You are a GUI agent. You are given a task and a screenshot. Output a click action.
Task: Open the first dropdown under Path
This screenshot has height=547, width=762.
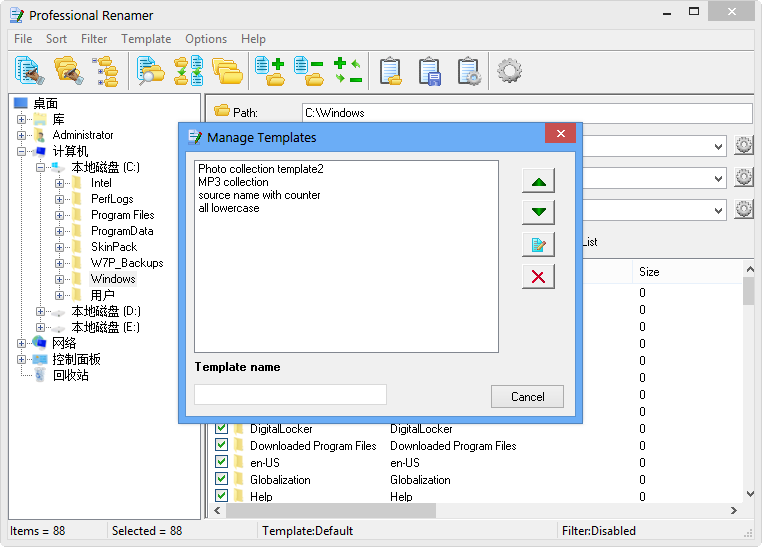click(x=718, y=147)
